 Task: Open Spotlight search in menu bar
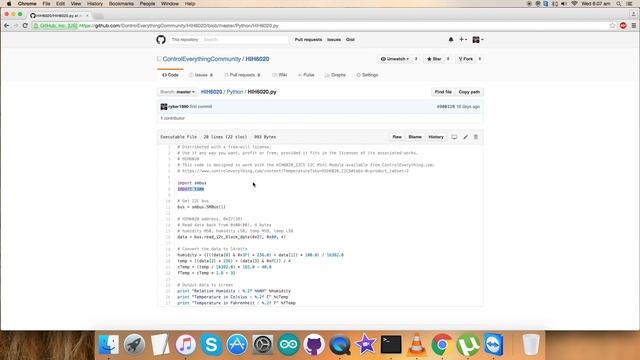pos(619,4)
